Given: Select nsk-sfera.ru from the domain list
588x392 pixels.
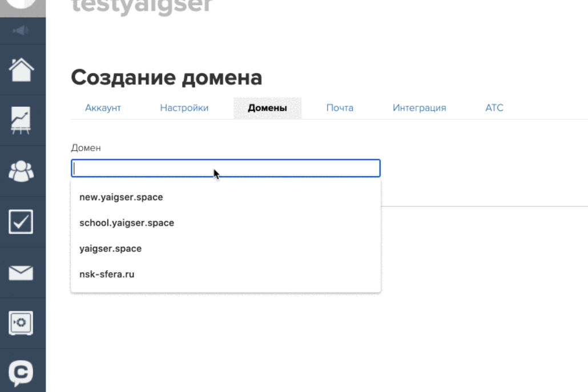Looking at the screenshot, I should click(107, 274).
